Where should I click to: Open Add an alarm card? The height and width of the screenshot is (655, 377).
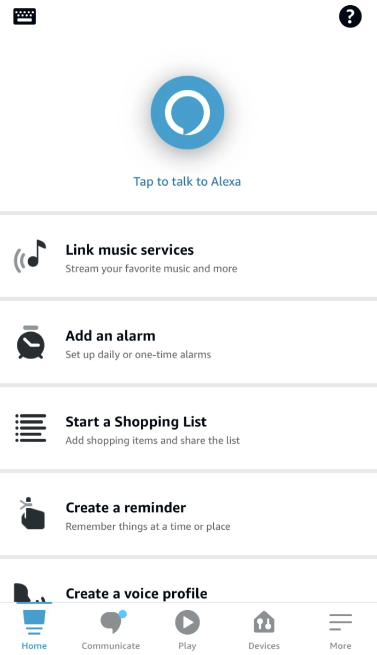point(188,342)
